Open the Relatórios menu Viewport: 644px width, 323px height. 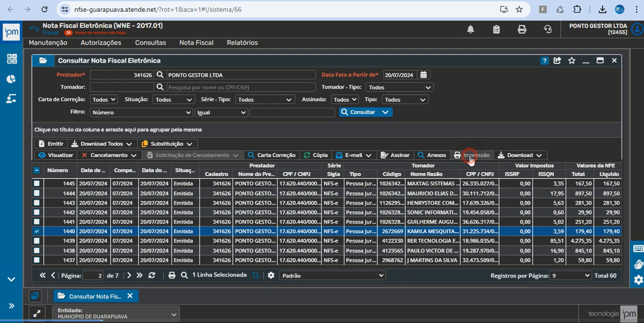[x=242, y=43]
